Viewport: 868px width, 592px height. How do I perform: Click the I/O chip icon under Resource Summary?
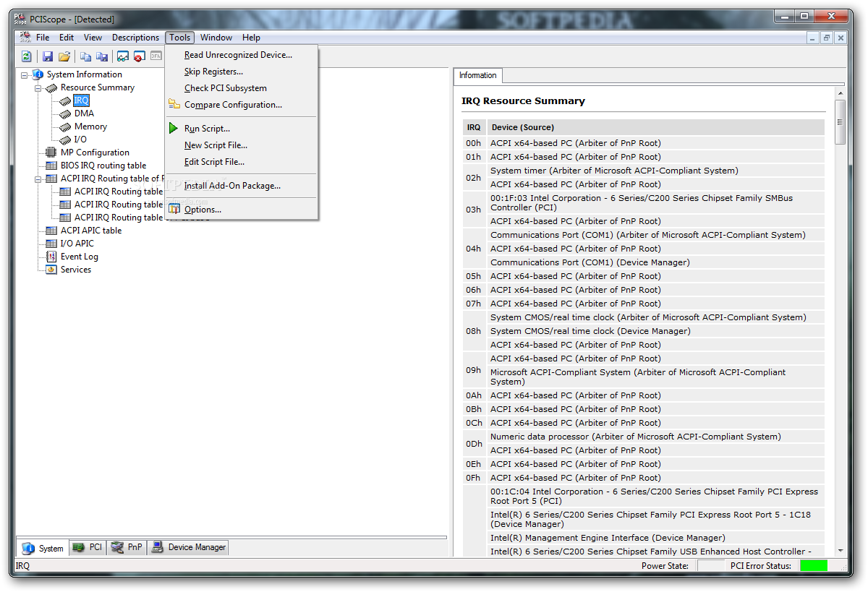coord(65,140)
